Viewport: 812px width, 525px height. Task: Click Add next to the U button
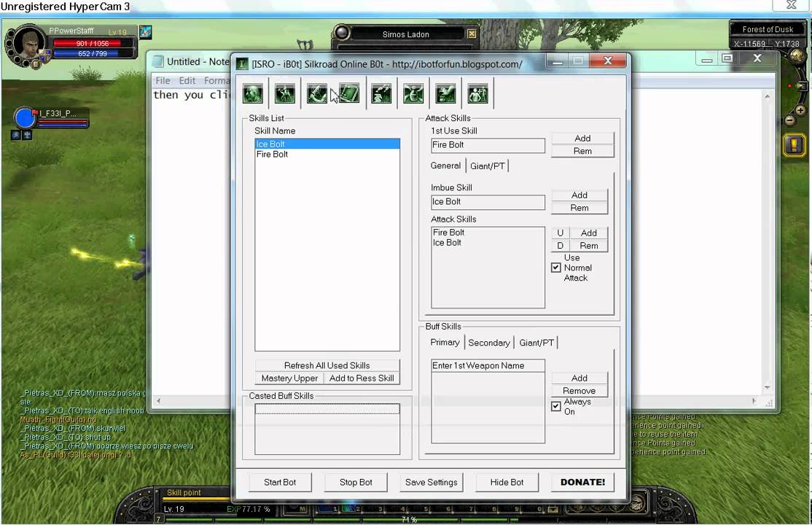coord(589,233)
